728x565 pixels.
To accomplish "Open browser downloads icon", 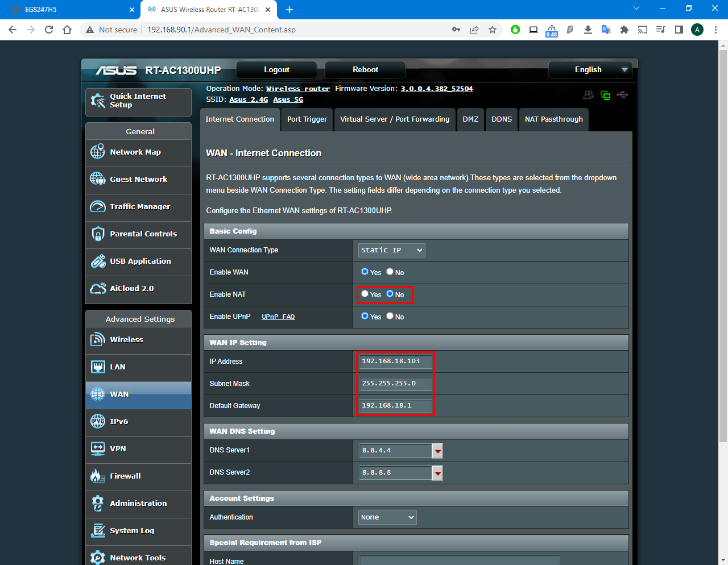I will [588, 30].
